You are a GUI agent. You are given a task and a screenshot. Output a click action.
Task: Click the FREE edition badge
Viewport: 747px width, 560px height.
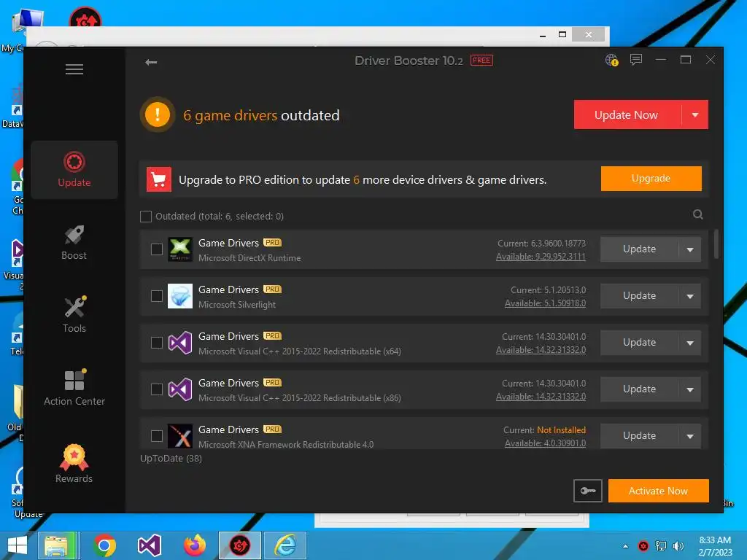point(481,61)
